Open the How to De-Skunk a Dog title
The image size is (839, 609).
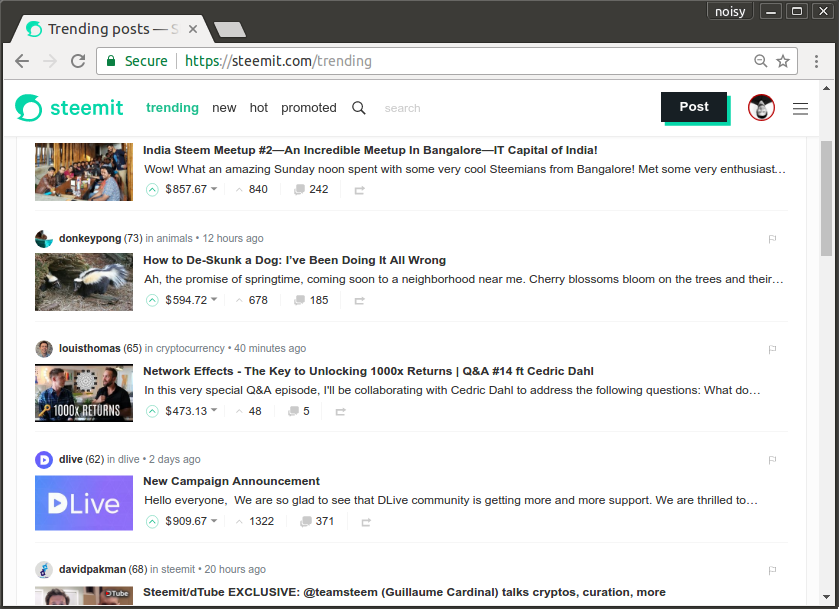[x=294, y=260]
